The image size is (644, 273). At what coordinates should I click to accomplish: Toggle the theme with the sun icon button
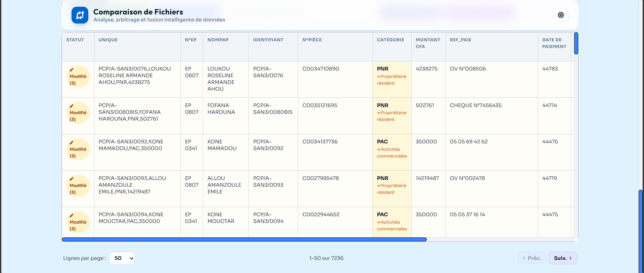tap(561, 15)
